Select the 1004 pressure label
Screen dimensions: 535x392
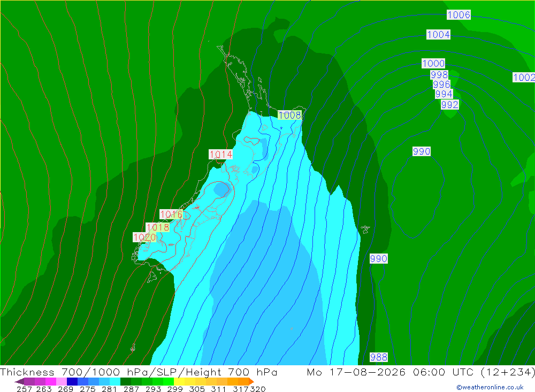(x=438, y=34)
